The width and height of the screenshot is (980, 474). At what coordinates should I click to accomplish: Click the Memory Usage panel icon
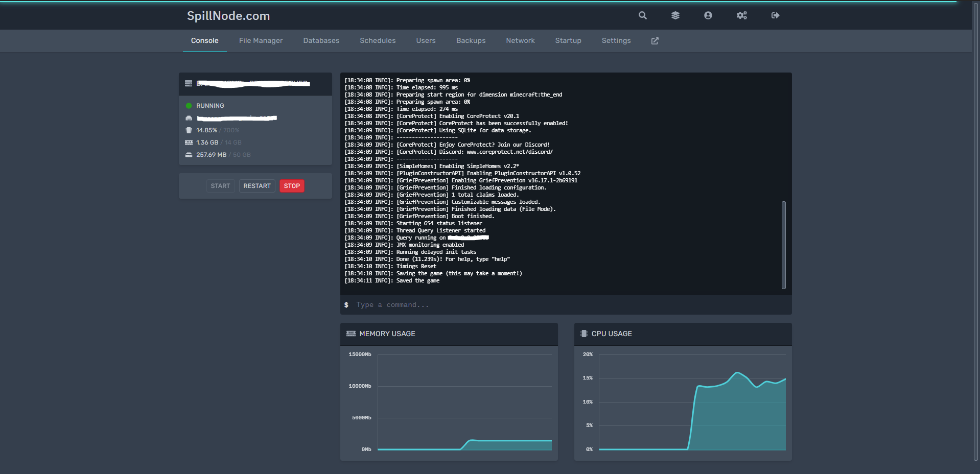click(x=351, y=334)
